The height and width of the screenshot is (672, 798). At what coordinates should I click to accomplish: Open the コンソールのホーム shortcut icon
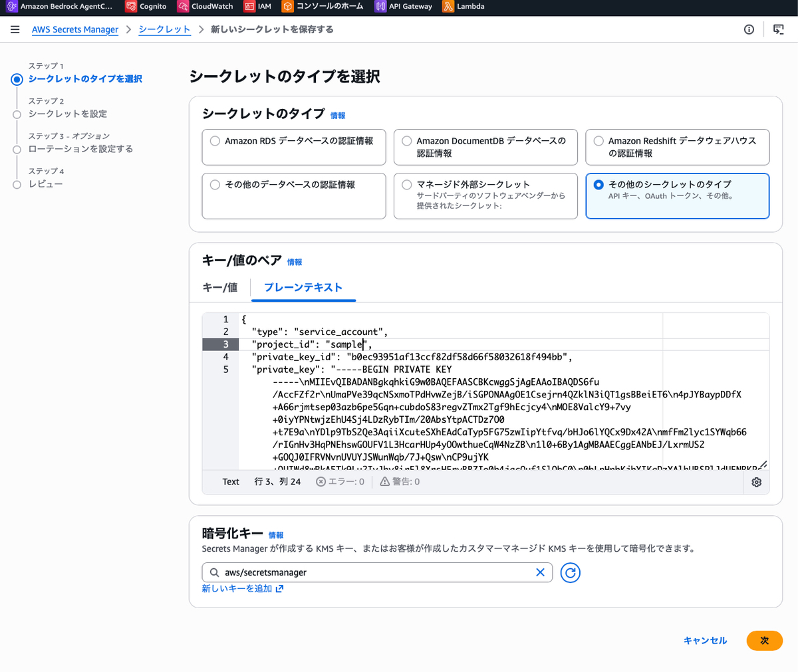tap(287, 7)
